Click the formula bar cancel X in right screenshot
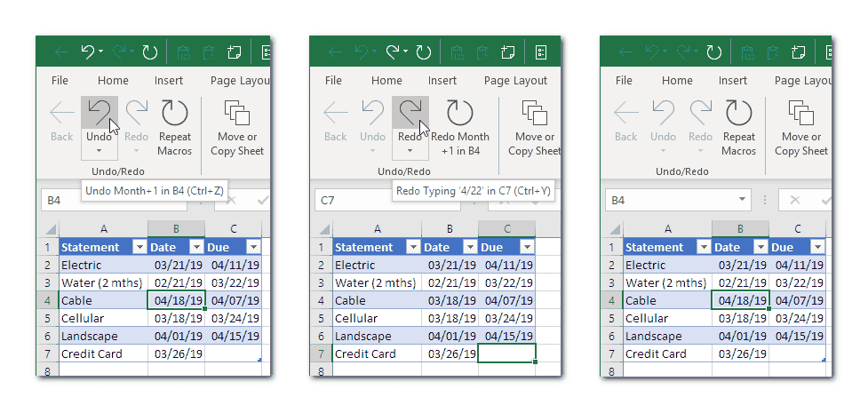This screenshot has width=868, height=413. coord(795,201)
